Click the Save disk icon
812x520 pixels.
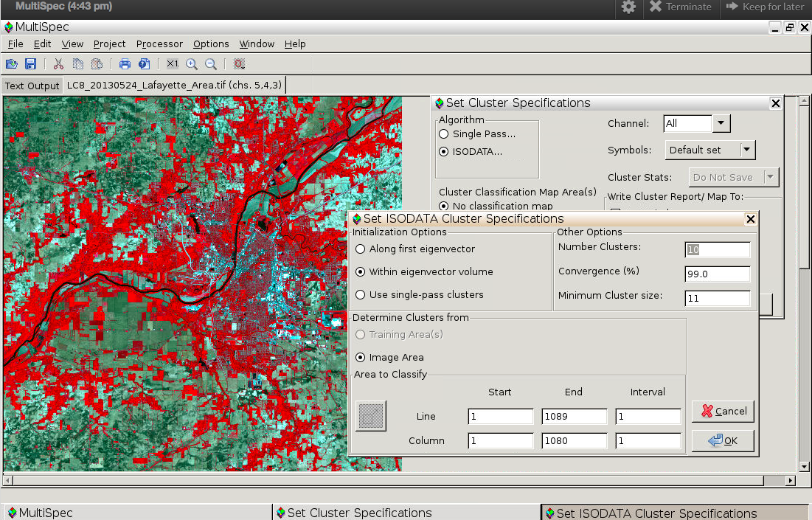coord(31,64)
